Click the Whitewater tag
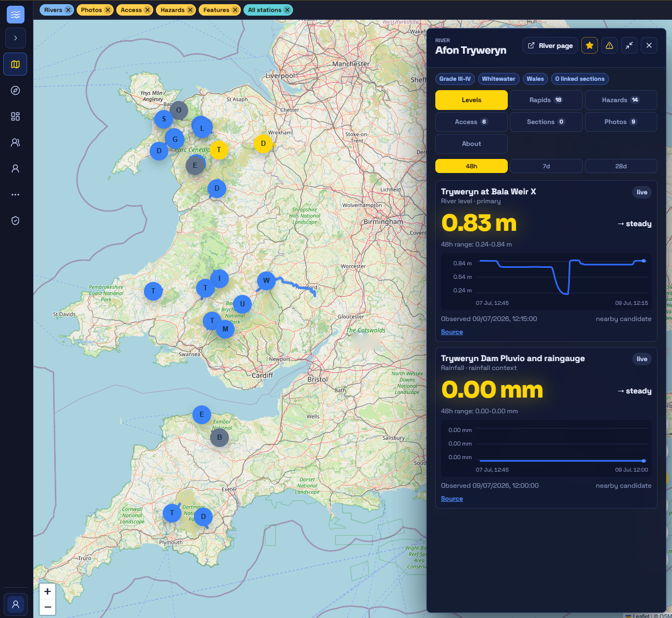 point(498,79)
